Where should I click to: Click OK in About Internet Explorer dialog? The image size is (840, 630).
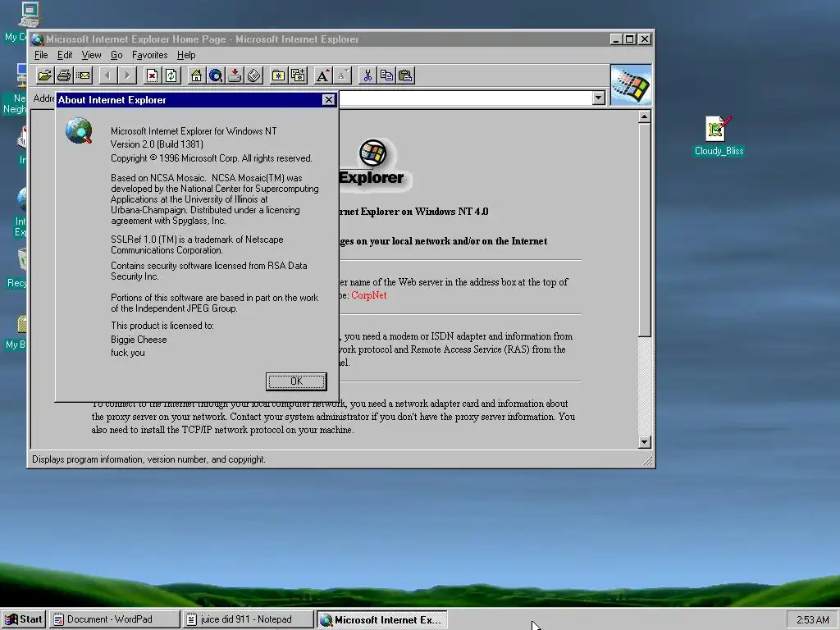point(296,381)
